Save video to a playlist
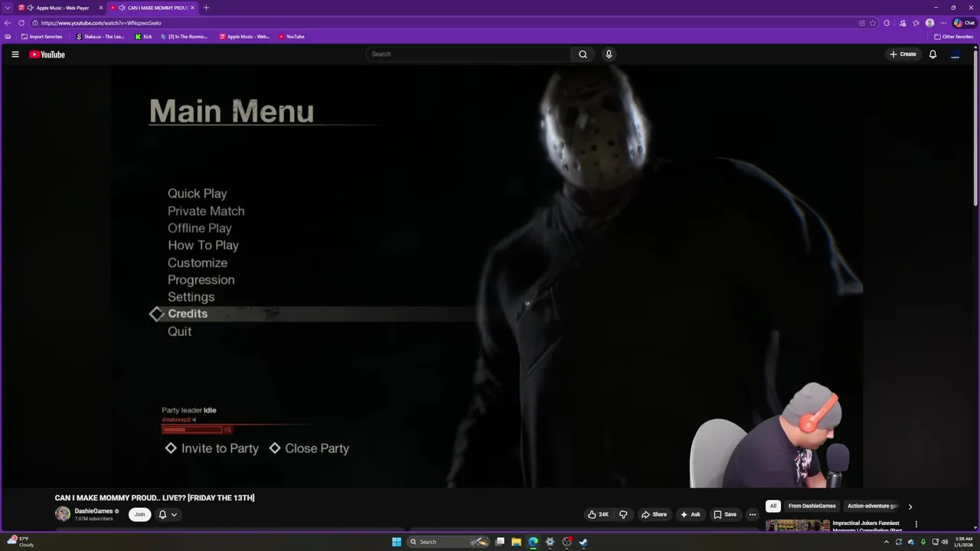Viewport: 980px width, 551px height. click(724, 514)
